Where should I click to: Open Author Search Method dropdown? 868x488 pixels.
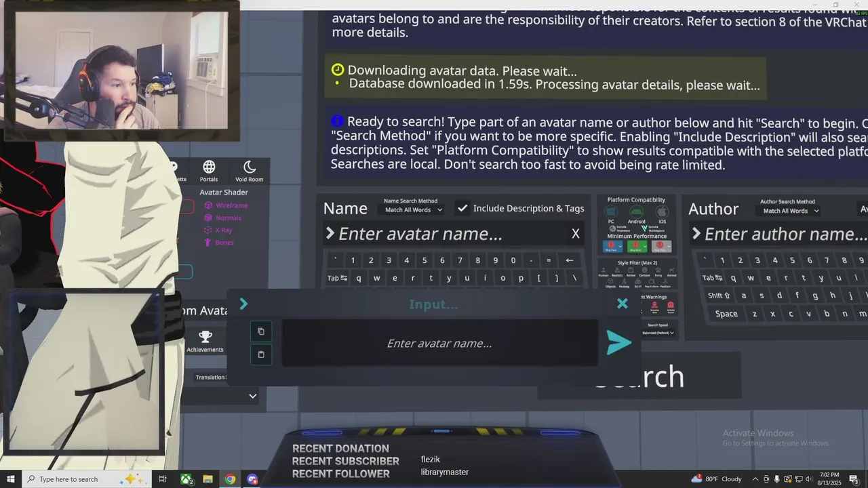791,211
